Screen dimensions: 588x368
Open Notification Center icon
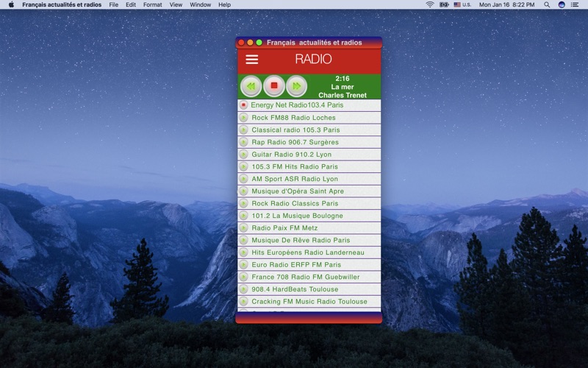point(575,4)
